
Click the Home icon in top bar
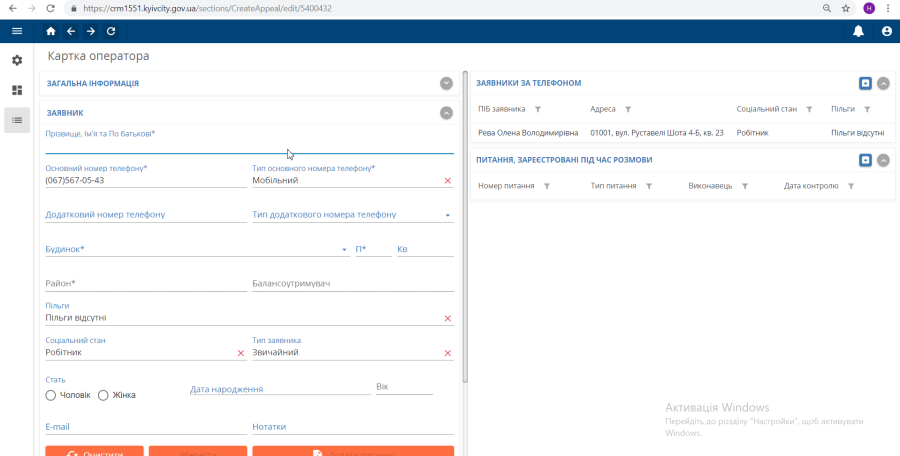tap(51, 31)
